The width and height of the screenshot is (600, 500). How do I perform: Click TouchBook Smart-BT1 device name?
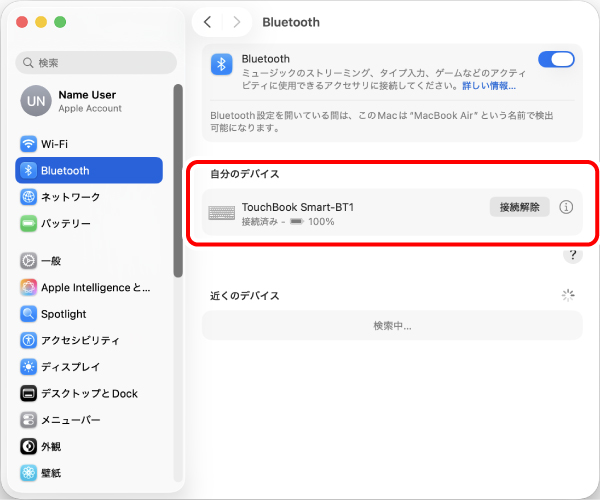(x=298, y=207)
